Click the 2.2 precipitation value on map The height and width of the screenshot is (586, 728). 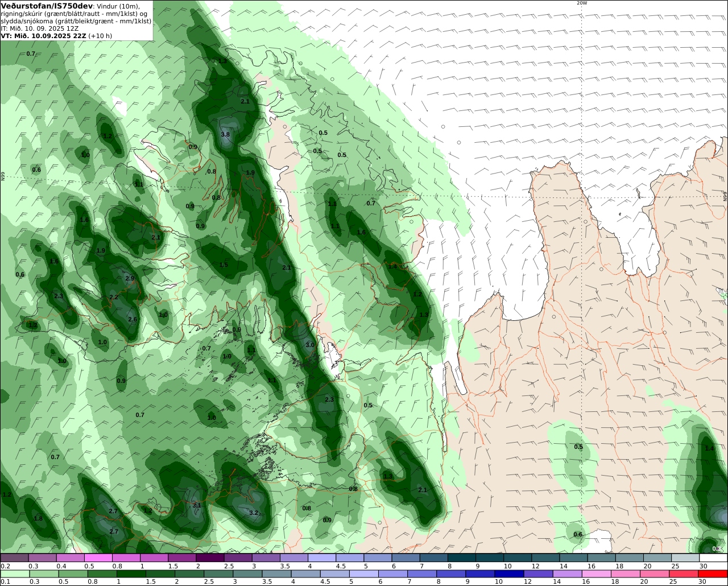pyautogui.click(x=114, y=298)
